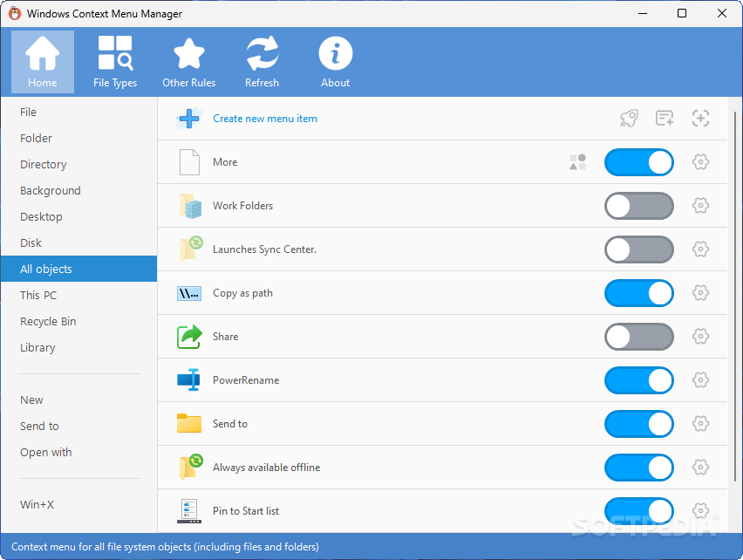Select Background in the sidebar
This screenshot has height=560, width=743.
tap(78, 190)
